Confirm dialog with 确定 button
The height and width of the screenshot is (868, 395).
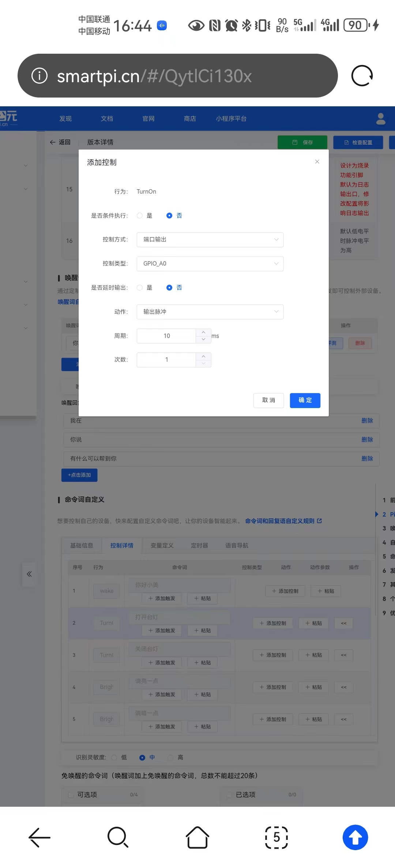305,400
